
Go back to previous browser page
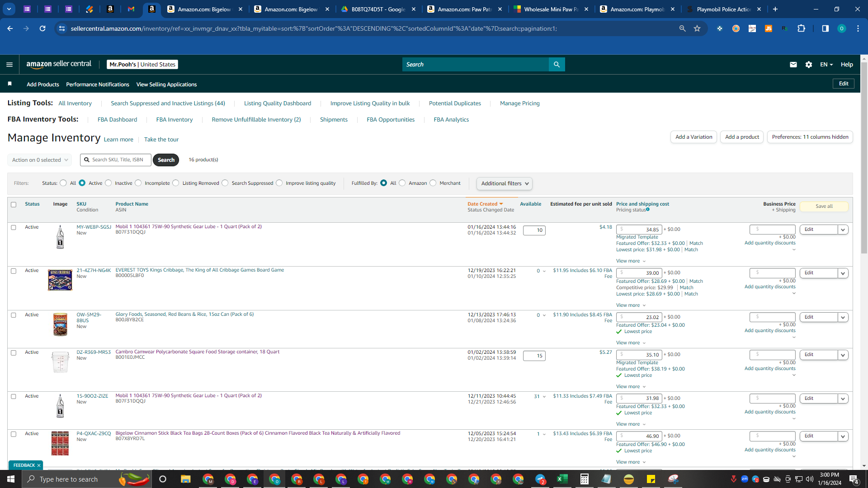pos(10,28)
